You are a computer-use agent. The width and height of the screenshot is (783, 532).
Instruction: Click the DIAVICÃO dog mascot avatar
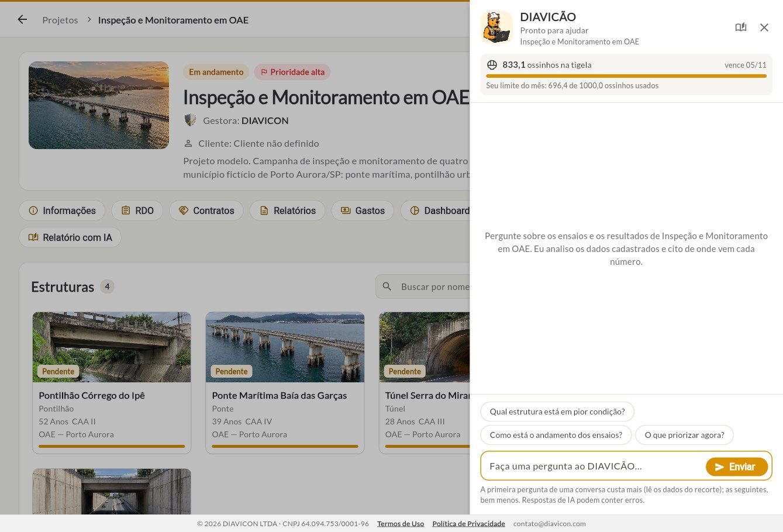click(496, 27)
